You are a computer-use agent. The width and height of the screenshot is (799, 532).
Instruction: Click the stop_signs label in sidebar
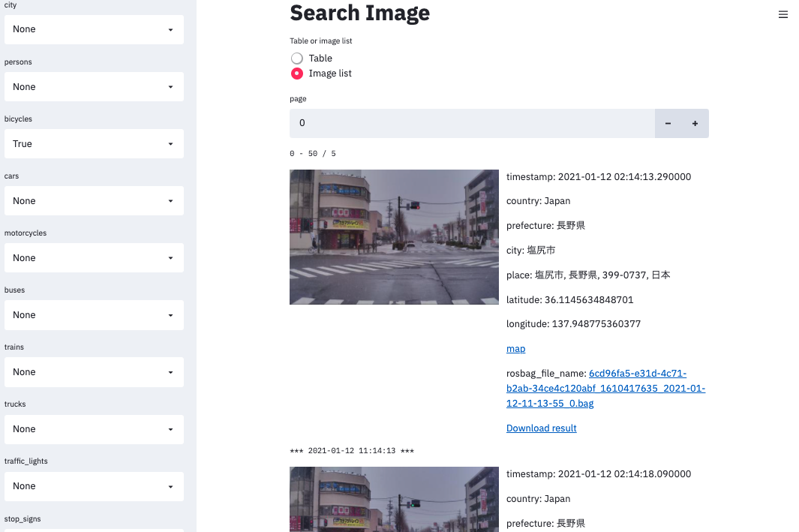(23, 518)
